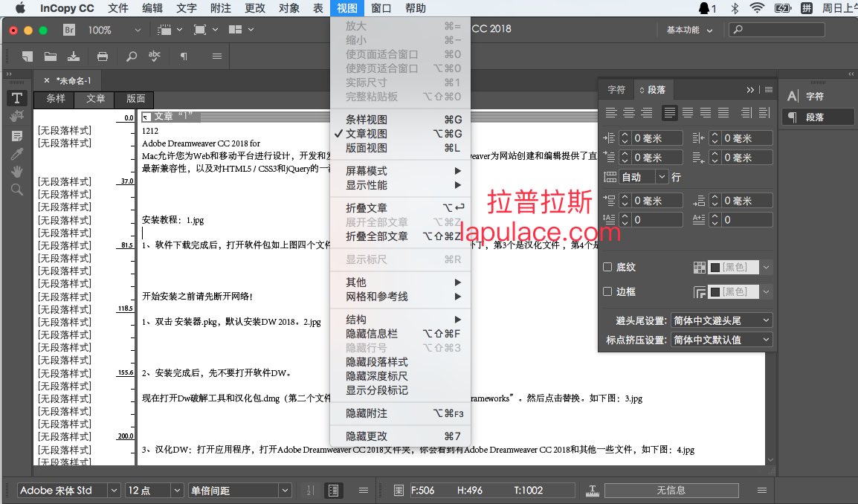The height and width of the screenshot is (504, 858).
Task: Click the find magnifier icon in toolbar
Action: [x=132, y=56]
